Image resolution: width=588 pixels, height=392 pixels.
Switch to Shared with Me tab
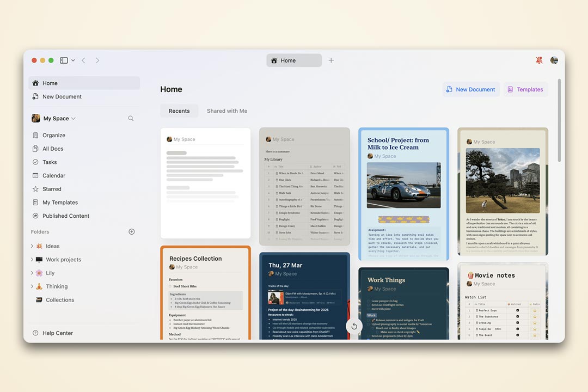(226, 111)
